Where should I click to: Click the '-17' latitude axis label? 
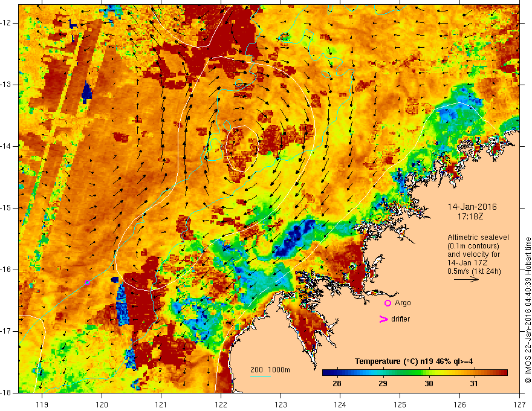click(x=6, y=331)
